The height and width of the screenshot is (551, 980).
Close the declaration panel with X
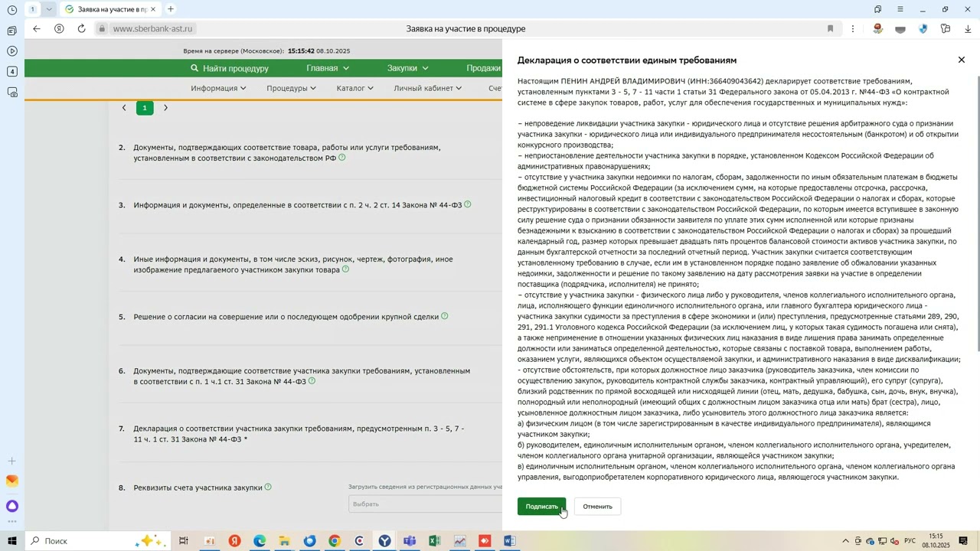pyautogui.click(x=962, y=60)
